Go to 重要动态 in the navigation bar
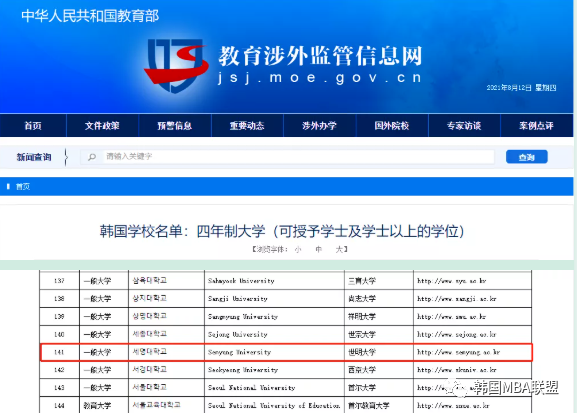The image size is (577, 413). click(x=247, y=126)
